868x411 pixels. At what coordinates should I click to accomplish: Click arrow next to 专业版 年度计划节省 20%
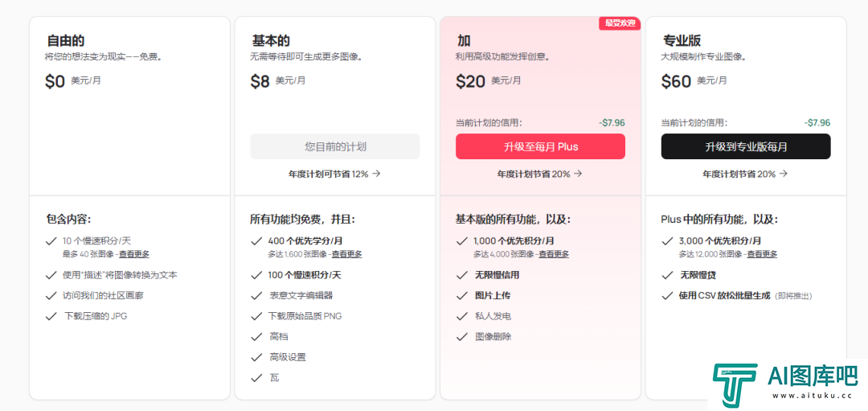point(784,174)
